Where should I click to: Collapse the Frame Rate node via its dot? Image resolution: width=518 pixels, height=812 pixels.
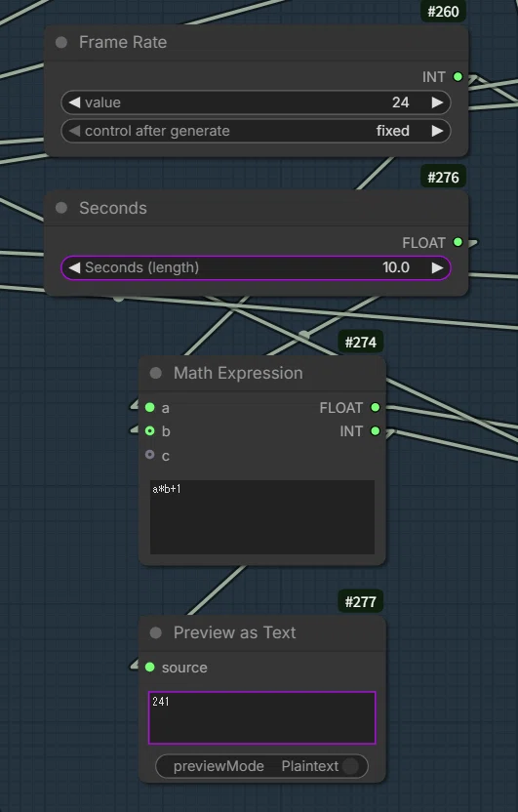click(x=61, y=43)
